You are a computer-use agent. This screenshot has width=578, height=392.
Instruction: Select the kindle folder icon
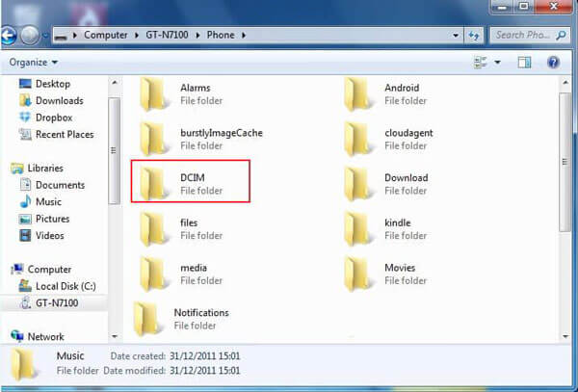click(356, 229)
